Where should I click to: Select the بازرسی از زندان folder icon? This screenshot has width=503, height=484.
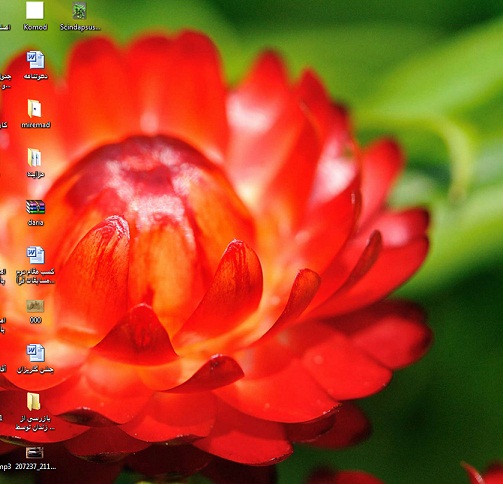33,402
